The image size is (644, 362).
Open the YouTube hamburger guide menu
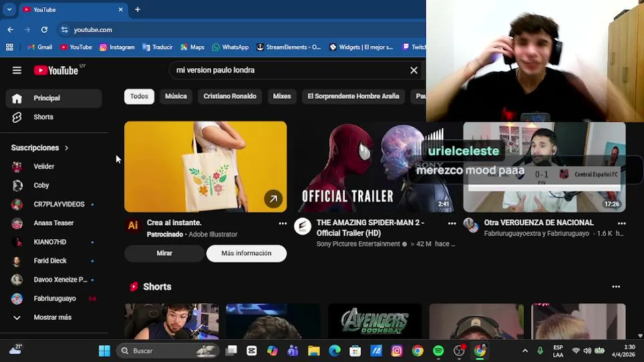pos(17,70)
